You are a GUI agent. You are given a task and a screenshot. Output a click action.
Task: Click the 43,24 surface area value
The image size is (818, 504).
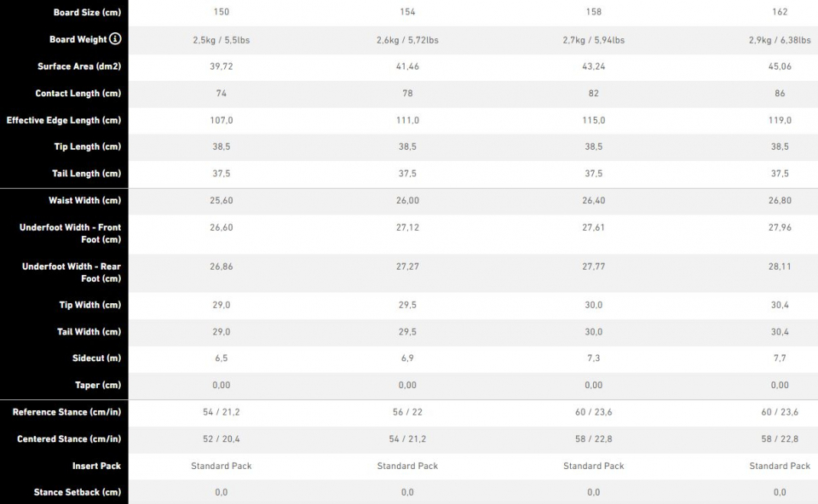(594, 66)
